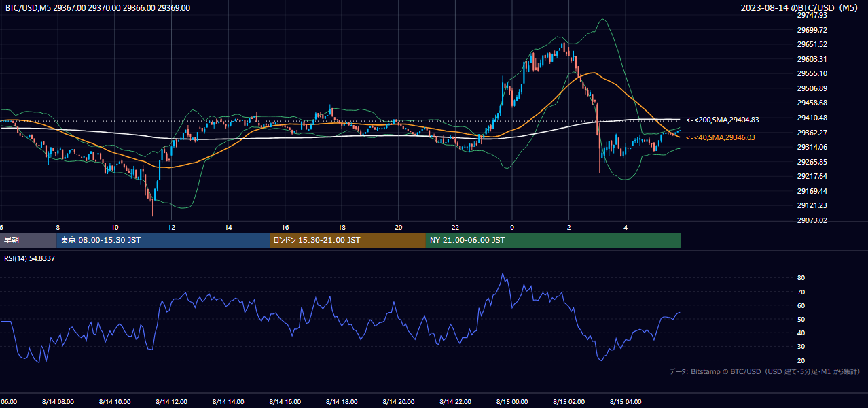The height and width of the screenshot is (408, 868).
Task: Click hour 16 on the price chart axis
Action: coord(285,228)
